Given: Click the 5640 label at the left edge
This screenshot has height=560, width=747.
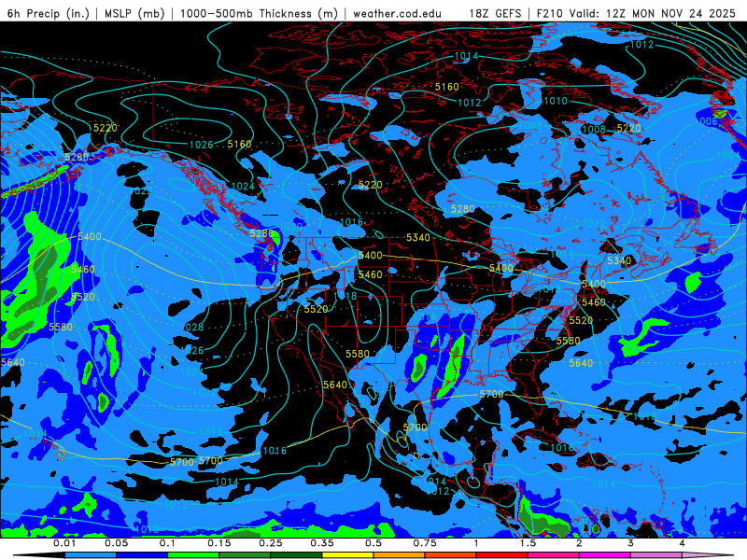Looking at the screenshot, I should click(x=12, y=362).
